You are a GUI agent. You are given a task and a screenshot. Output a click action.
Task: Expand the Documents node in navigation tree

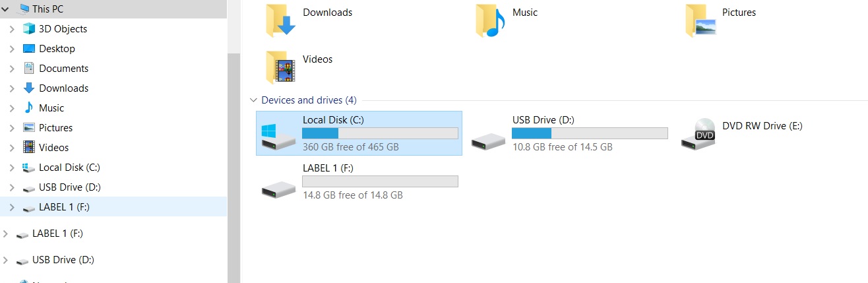[x=12, y=69]
